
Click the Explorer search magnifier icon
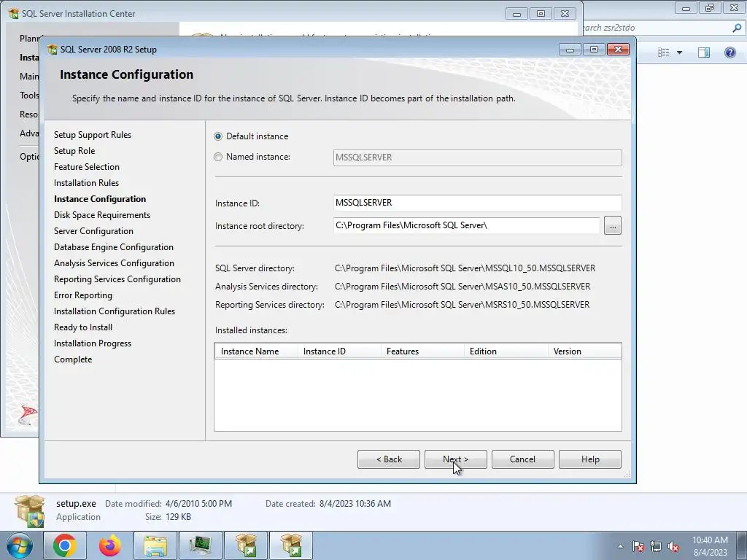tap(737, 28)
